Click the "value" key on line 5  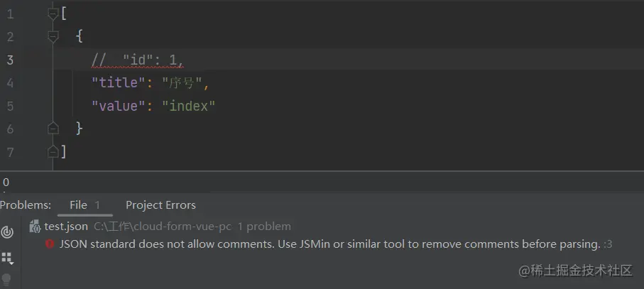point(116,107)
